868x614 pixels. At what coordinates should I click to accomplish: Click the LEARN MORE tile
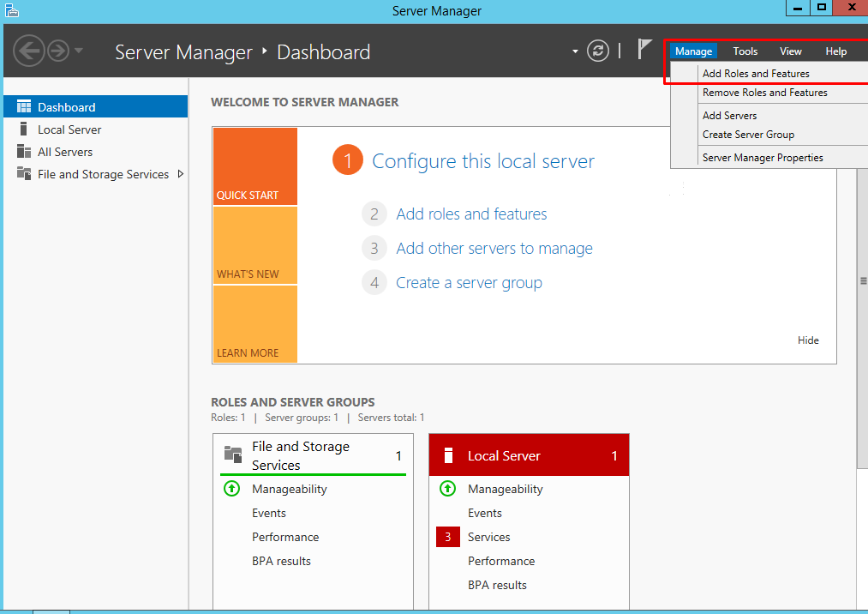tap(255, 324)
